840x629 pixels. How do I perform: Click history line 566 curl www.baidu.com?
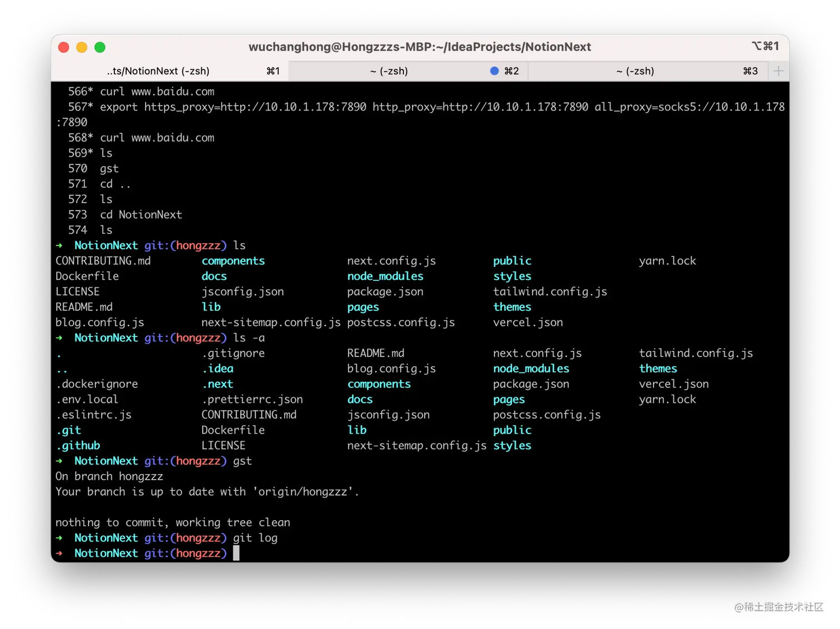141,92
